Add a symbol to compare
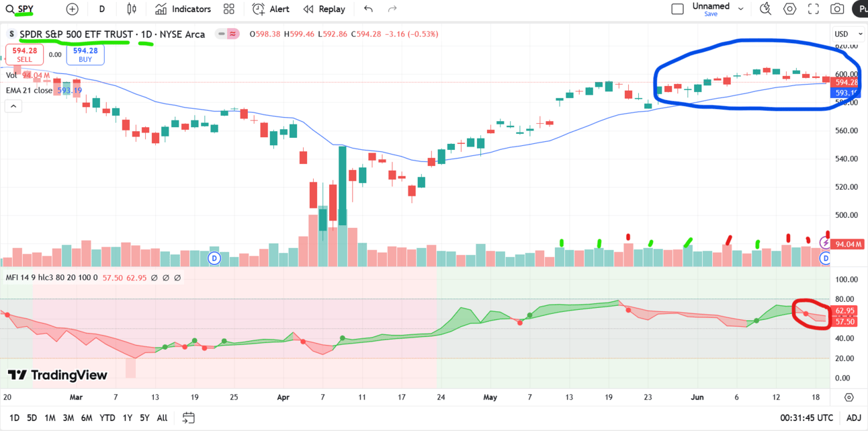Viewport: 868px width, 431px height. point(73,9)
